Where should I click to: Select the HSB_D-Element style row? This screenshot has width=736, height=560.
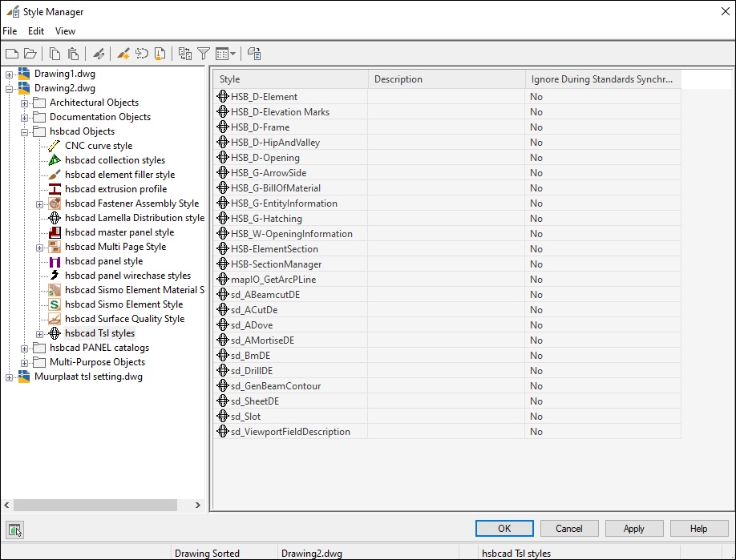pyautogui.click(x=447, y=97)
